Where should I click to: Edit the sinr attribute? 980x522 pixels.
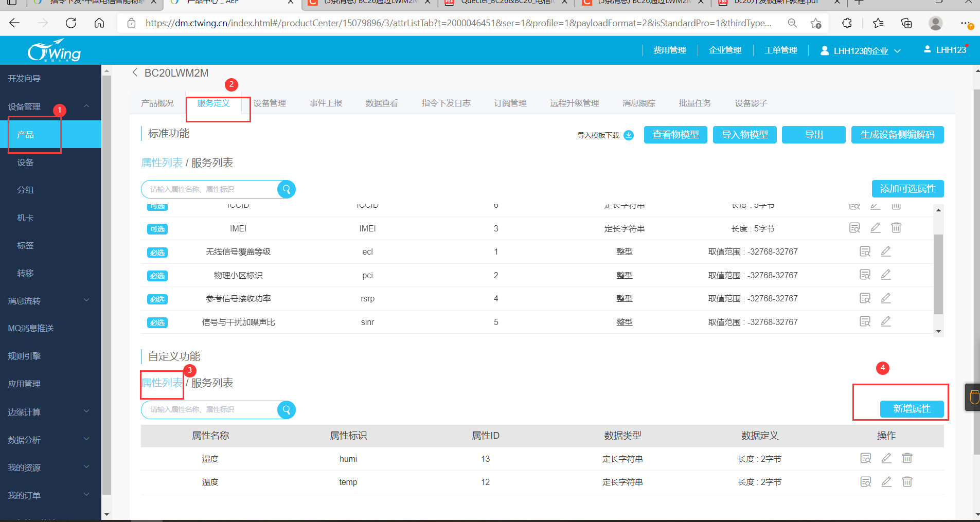pyautogui.click(x=886, y=321)
